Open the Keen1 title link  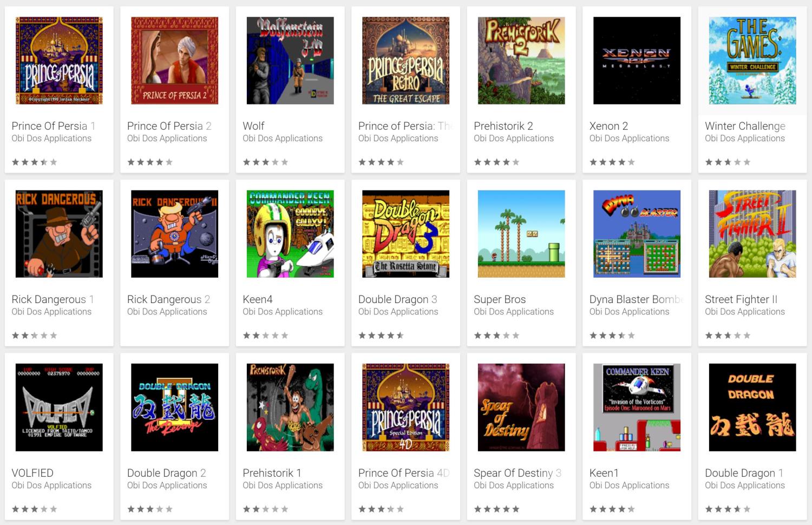pos(604,473)
